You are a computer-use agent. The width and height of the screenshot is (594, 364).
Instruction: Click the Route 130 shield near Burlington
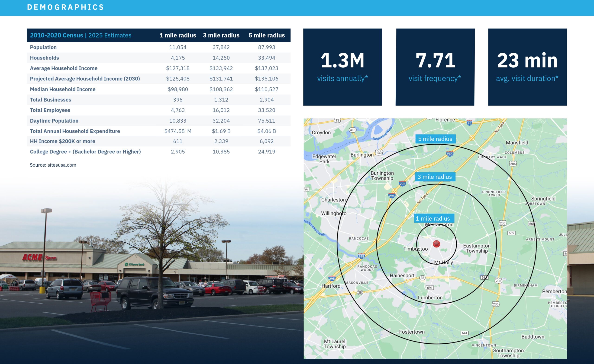(x=379, y=153)
